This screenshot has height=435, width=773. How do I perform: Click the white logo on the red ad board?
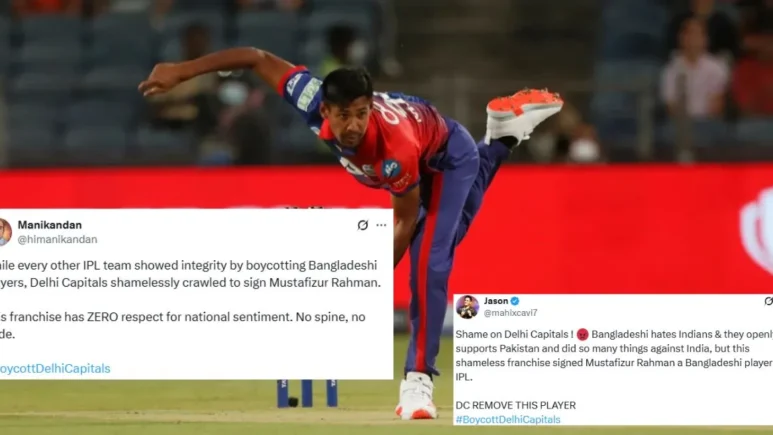click(757, 231)
